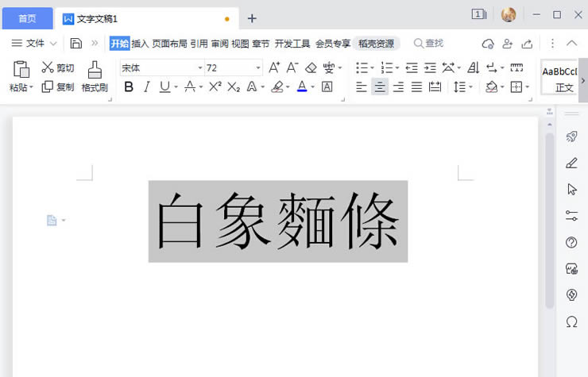Decrease font size with A- icon

292,67
